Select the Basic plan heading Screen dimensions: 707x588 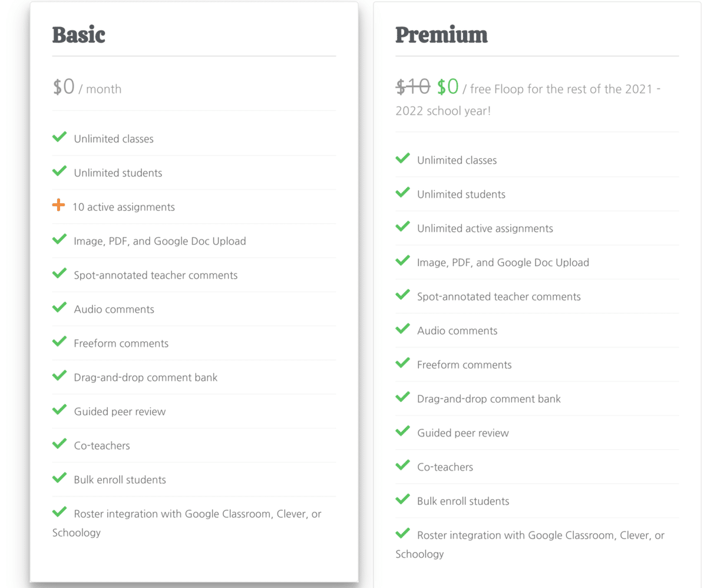(78, 35)
